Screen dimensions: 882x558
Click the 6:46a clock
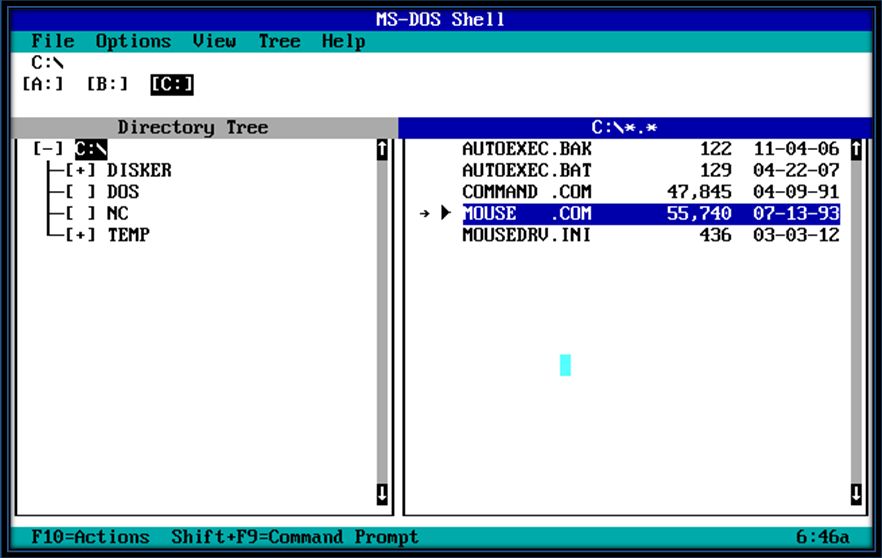point(823,537)
